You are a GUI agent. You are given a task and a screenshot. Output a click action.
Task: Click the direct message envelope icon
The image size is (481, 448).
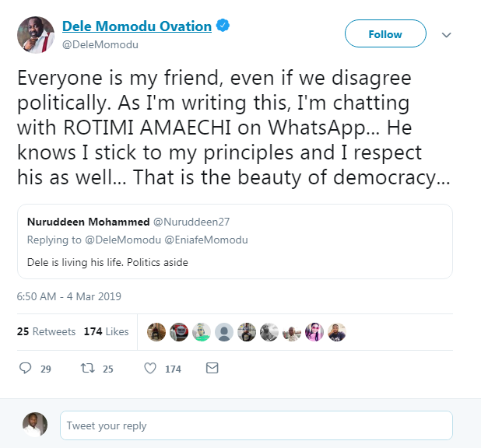212,368
